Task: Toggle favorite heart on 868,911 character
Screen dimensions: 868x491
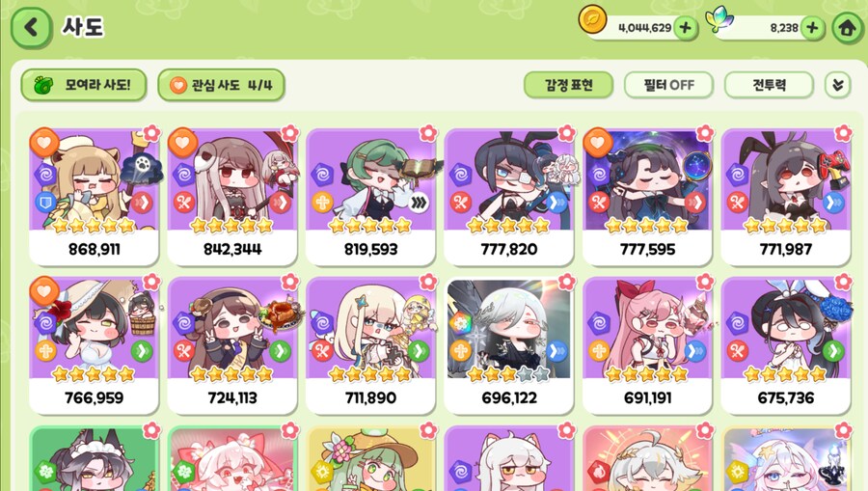Action: 44,143
